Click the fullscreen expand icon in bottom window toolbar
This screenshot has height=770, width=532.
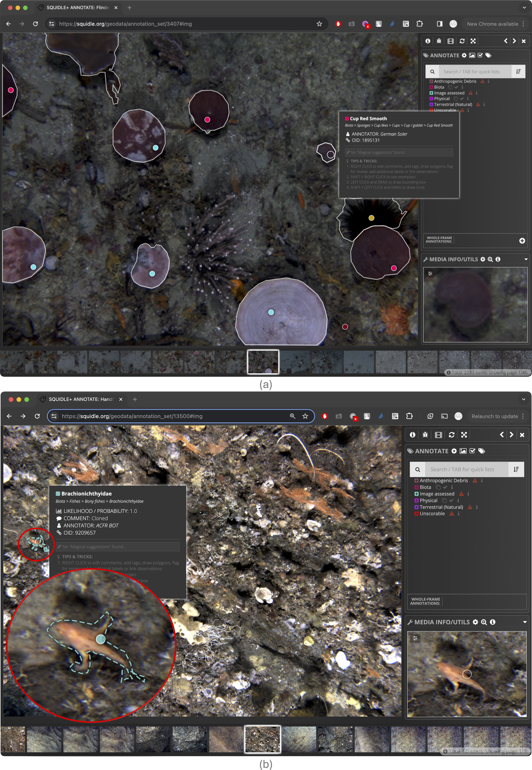464,435
